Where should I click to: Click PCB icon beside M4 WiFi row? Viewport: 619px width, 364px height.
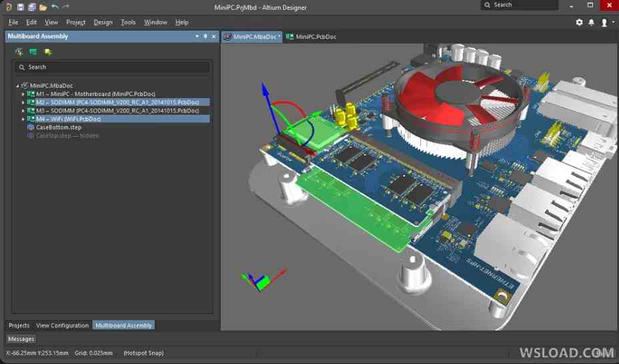coord(31,119)
